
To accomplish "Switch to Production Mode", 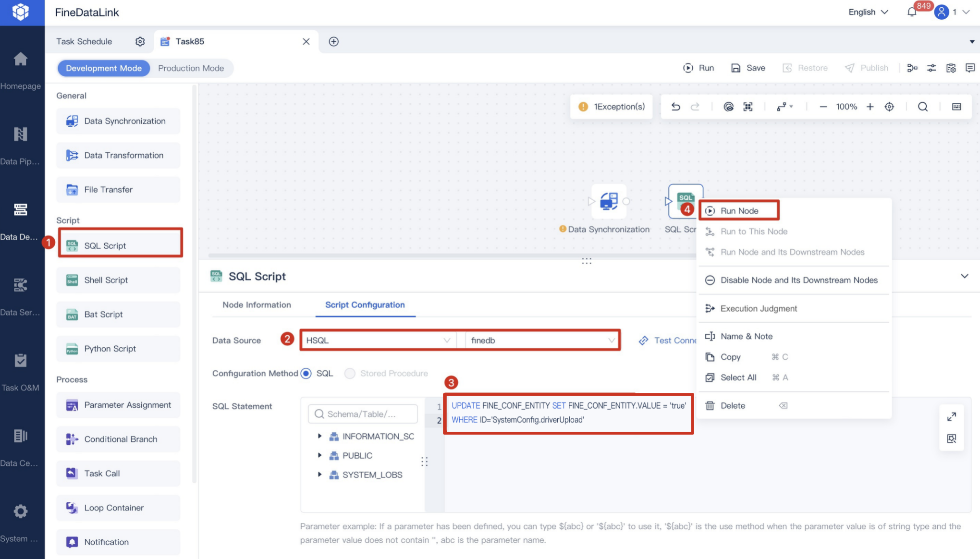I will (x=191, y=68).
